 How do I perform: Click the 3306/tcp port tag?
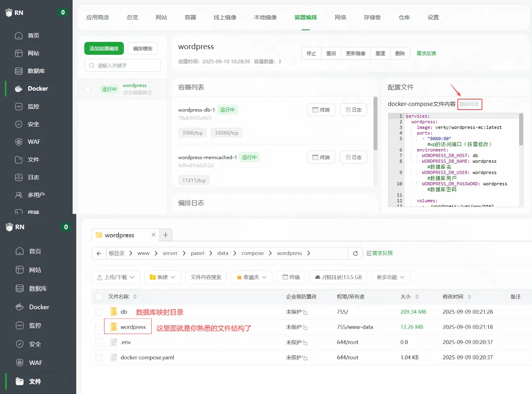tap(192, 133)
